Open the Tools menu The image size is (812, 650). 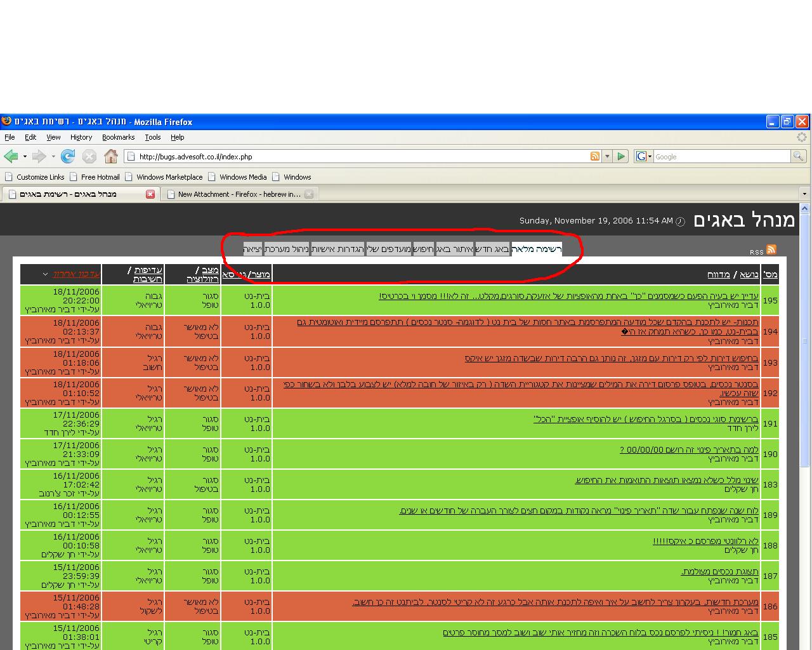[152, 137]
